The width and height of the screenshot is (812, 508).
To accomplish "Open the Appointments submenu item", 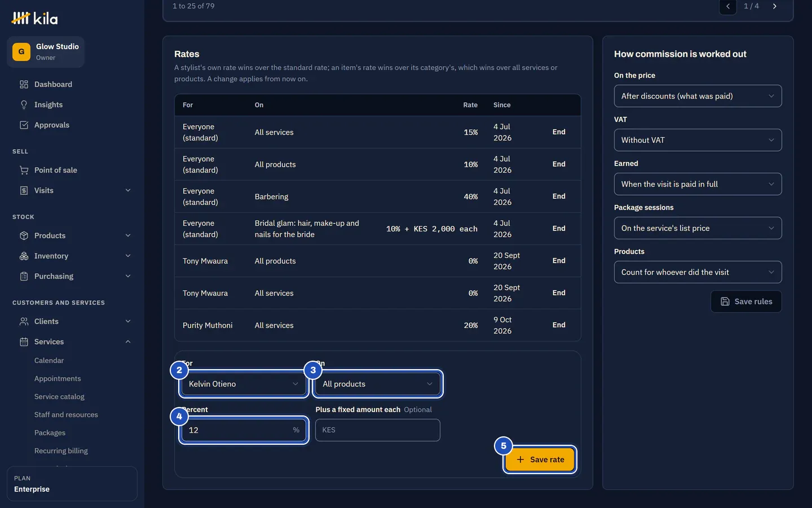I will pos(58,378).
